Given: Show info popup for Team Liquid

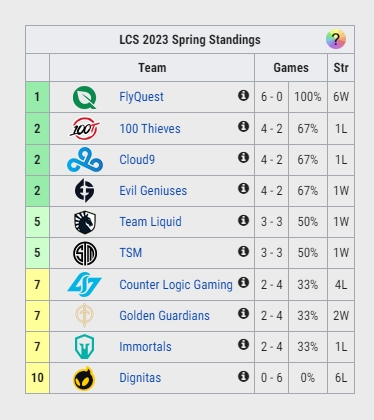Looking at the screenshot, I should (243, 220).
